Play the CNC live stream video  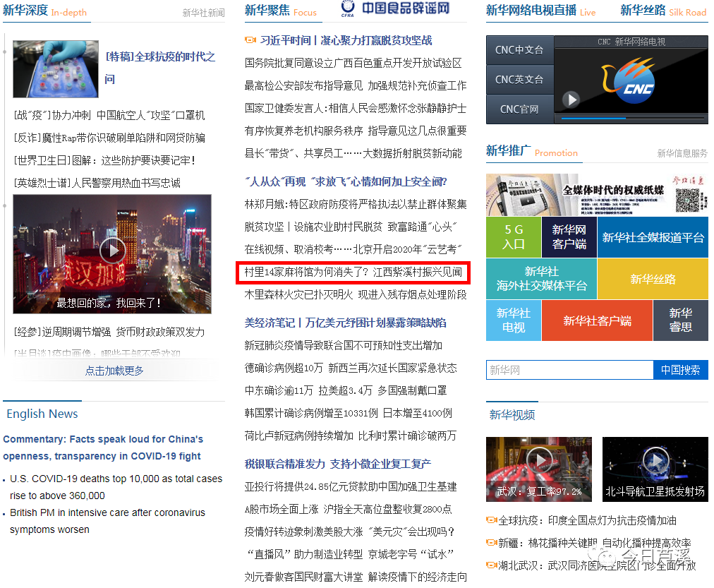pyautogui.click(x=571, y=100)
